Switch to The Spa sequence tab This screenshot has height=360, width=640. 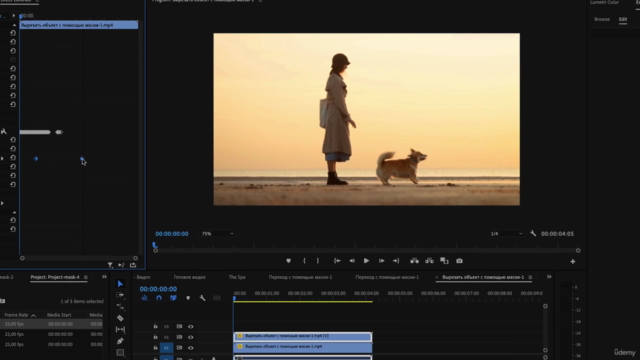237,277
